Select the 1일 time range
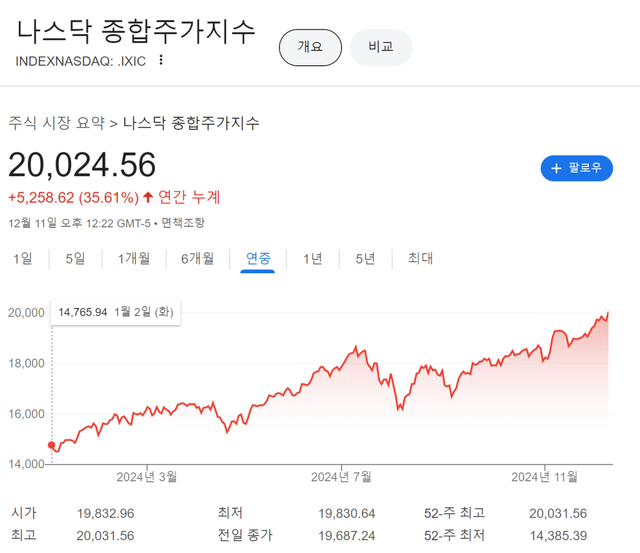 tap(23, 259)
